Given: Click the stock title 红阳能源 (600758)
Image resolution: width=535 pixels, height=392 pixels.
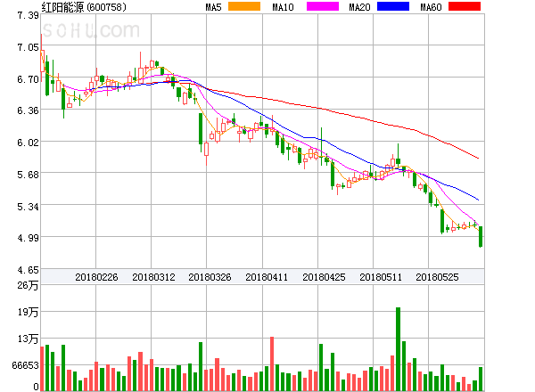Looking at the screenshot, I should 84,7.
